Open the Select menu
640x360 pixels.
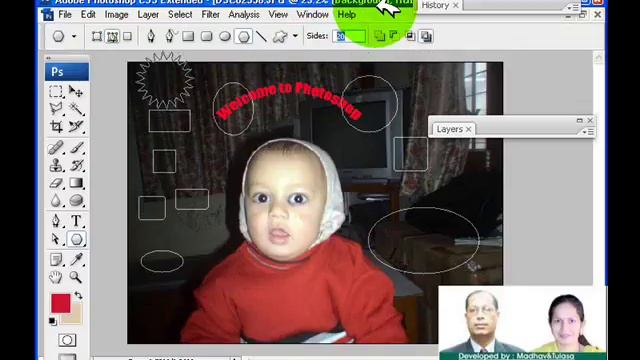(180, 15)
